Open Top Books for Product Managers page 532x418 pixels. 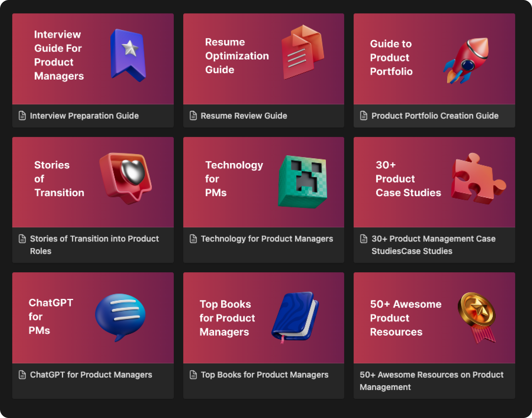[x=264, y=374]
